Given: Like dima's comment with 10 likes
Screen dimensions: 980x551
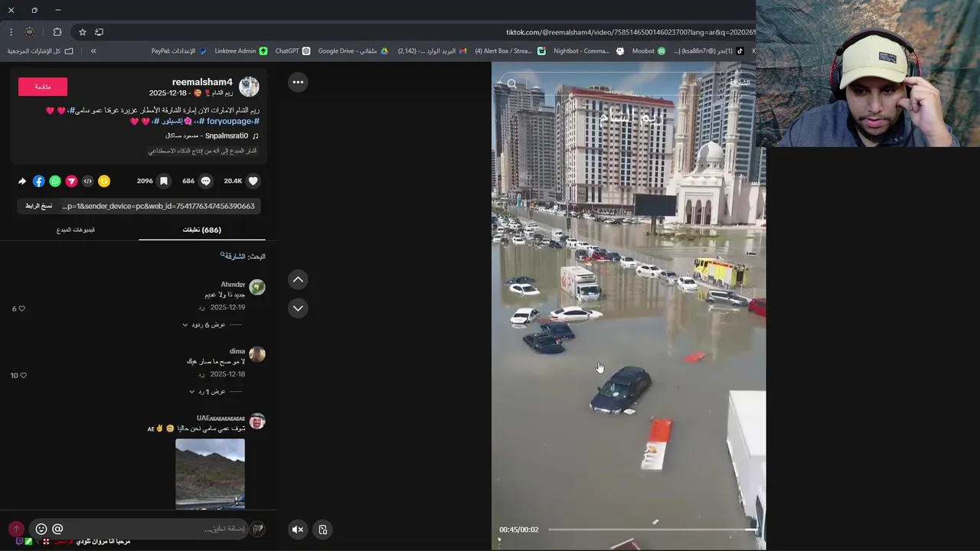Looking at the screenshot, I should [x=23, y=375].
